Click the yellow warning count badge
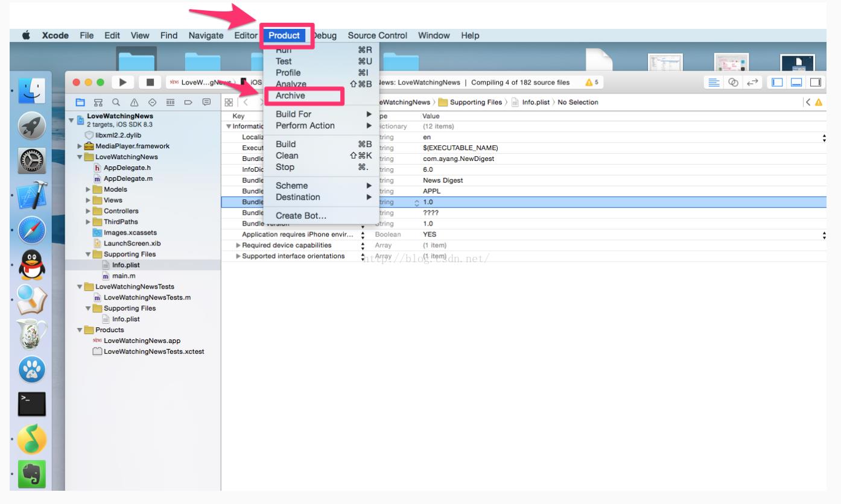 [x=592, y=83]
